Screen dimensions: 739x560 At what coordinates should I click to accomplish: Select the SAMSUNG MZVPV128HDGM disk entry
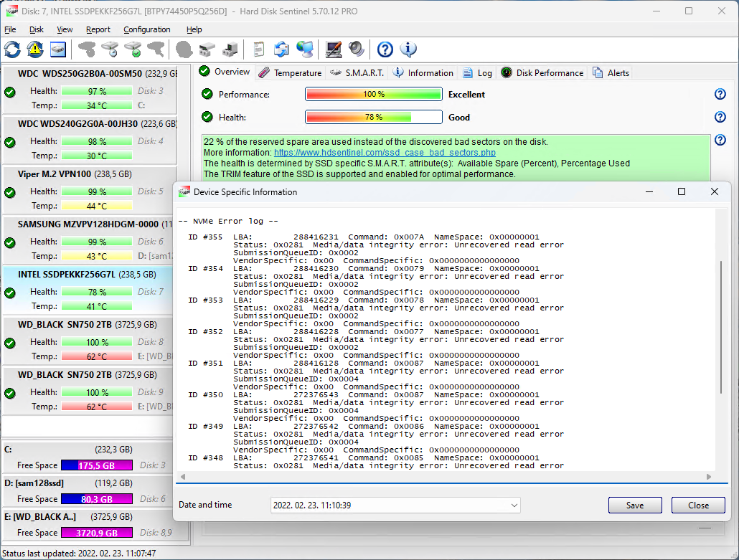coord(90,240)
